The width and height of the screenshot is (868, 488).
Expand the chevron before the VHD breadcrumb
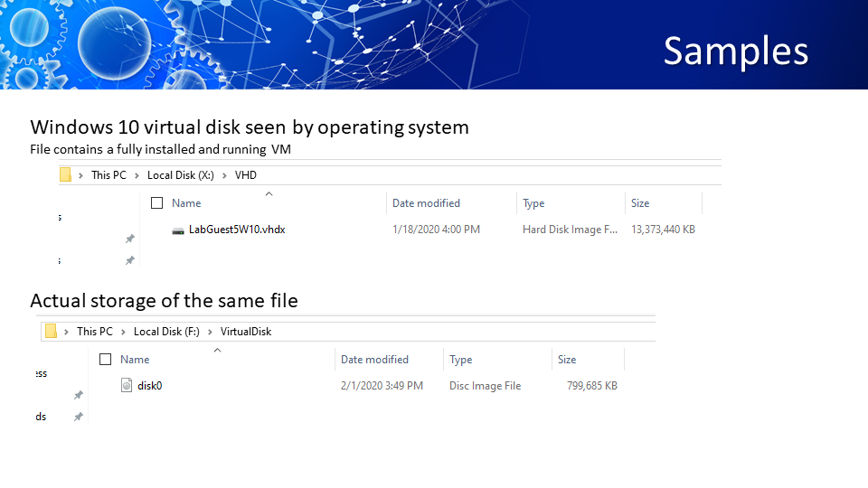point(224,175)
